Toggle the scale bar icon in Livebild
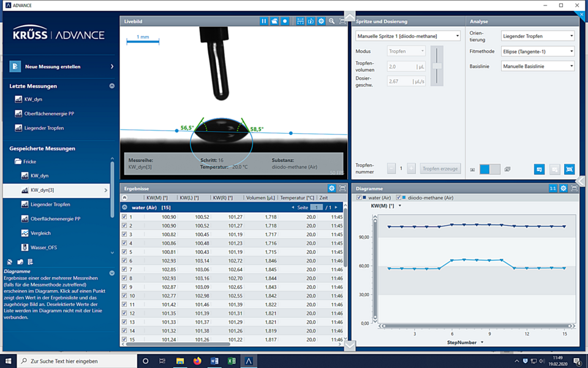Screen dimensions: 588x368 click(x=300, y=21)
